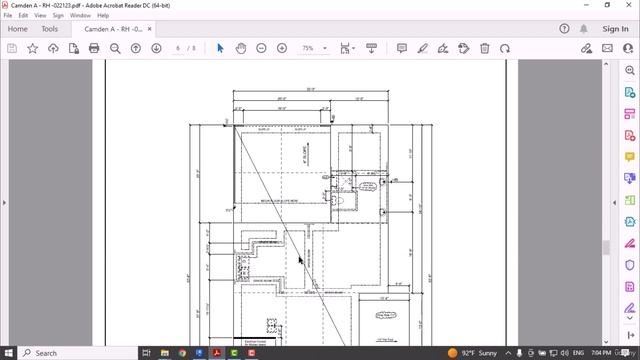Open Chrome from the taskbar
The width and height of the screenshot is (640, 360).
click(182, 353)
